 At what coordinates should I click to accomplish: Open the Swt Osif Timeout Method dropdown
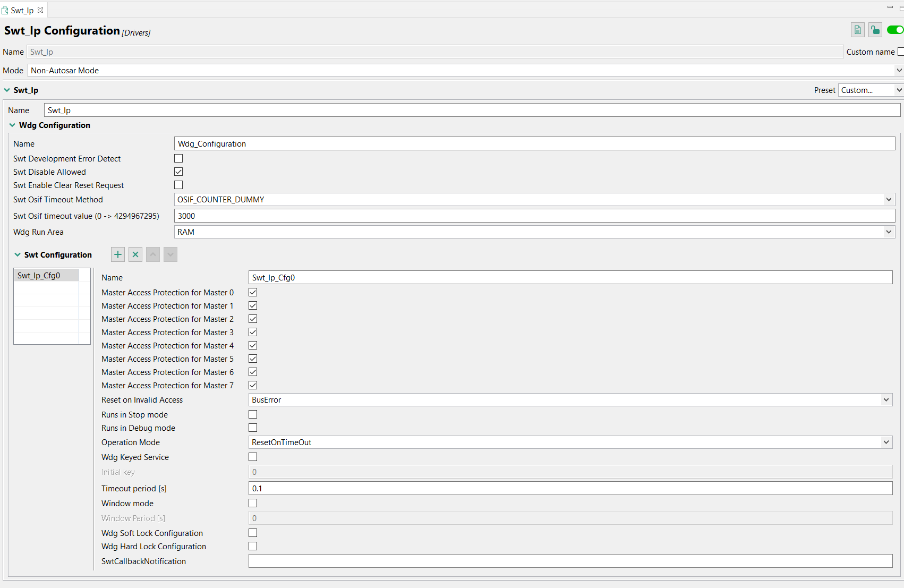point(888,199)
